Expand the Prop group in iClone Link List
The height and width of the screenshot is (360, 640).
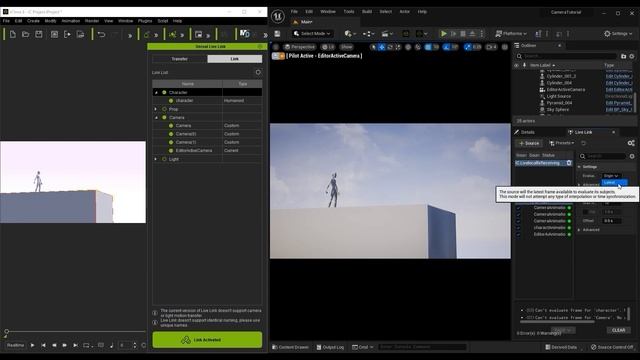click(x=156, y=109)
